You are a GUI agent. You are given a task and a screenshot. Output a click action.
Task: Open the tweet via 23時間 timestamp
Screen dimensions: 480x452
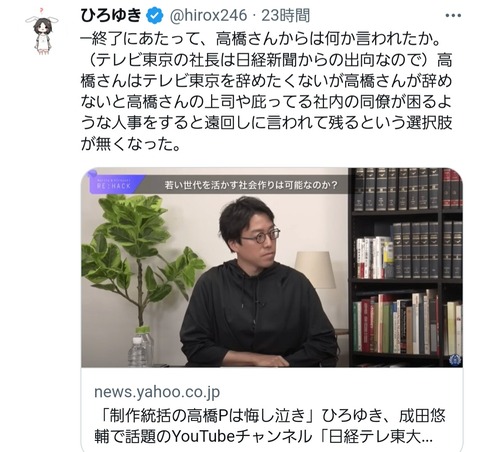pos(286,16)
